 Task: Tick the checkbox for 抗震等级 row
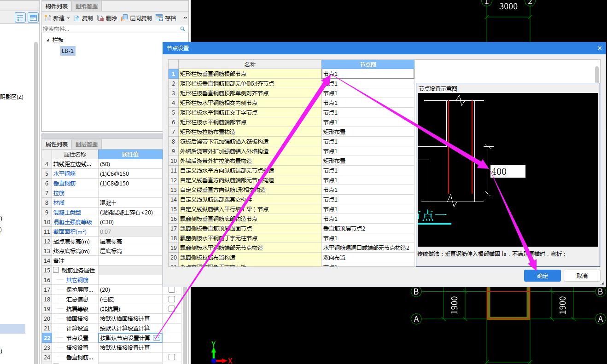(x=172, y=309)
